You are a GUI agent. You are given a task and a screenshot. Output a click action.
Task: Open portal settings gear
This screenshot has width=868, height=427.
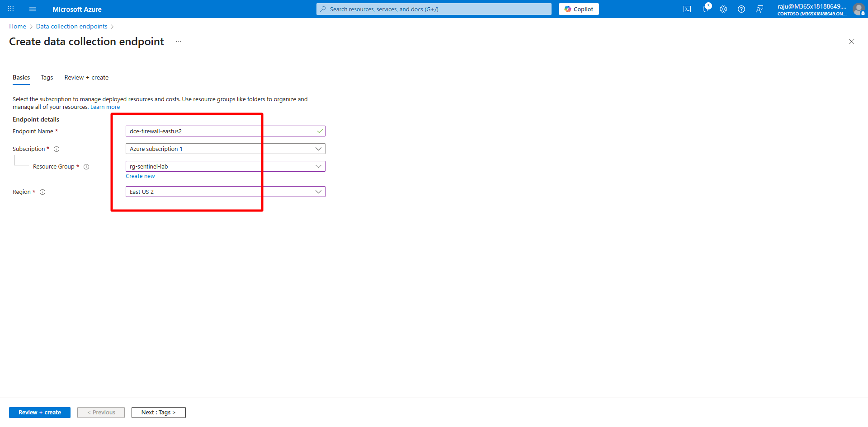click(723, 9)
